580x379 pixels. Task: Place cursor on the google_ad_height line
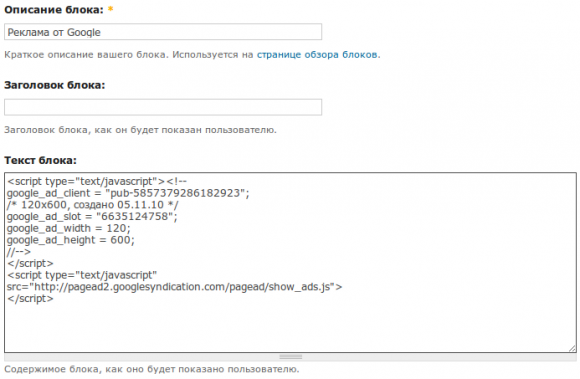[71, 240]
